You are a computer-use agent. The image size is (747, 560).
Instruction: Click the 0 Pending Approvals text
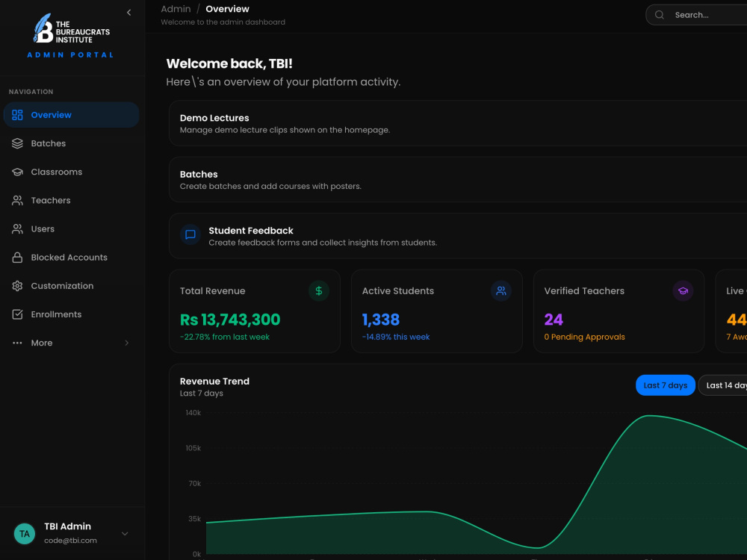585,337
